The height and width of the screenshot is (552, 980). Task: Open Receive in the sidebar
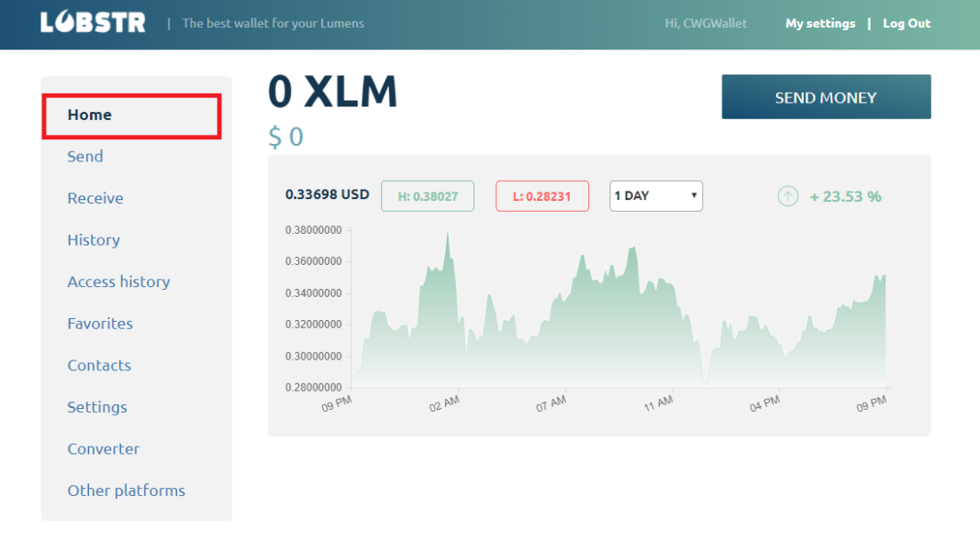pyautogui.click(x=95, y=198)
